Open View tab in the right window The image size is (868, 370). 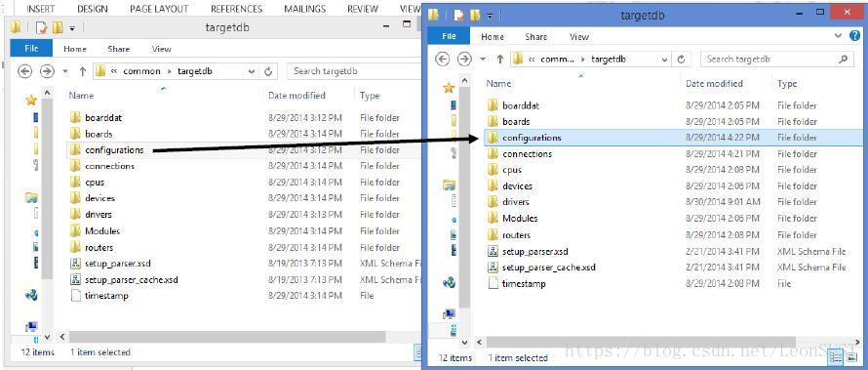579,36
